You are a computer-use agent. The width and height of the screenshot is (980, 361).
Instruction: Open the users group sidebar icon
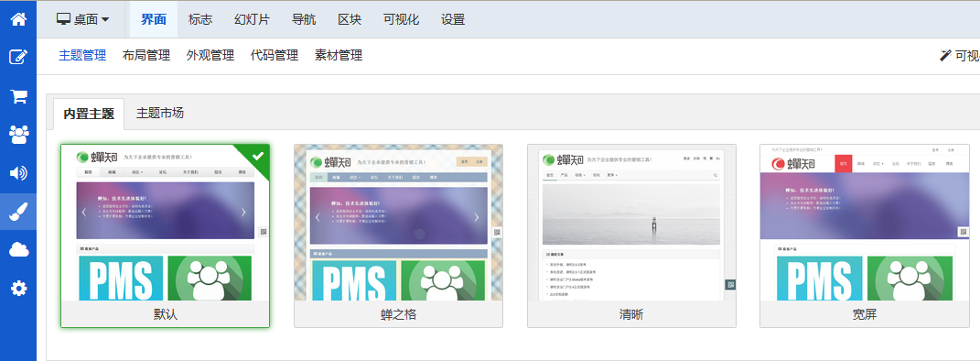pyautogui.click(x=18, y=135)
